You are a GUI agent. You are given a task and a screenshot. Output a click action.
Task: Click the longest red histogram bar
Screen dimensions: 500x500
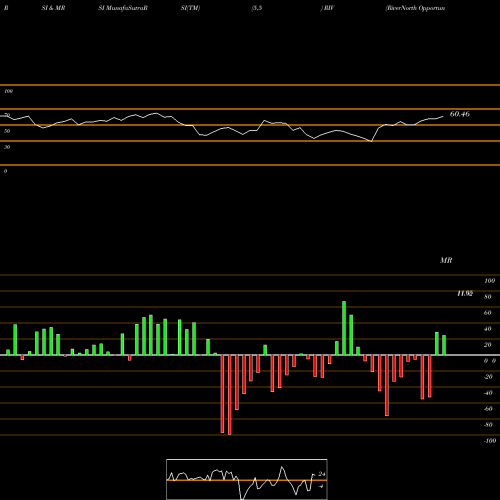point(229,395)
